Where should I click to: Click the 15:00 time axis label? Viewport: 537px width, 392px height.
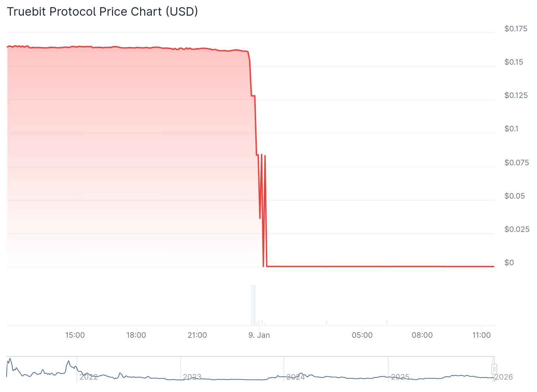pos(75,335)
